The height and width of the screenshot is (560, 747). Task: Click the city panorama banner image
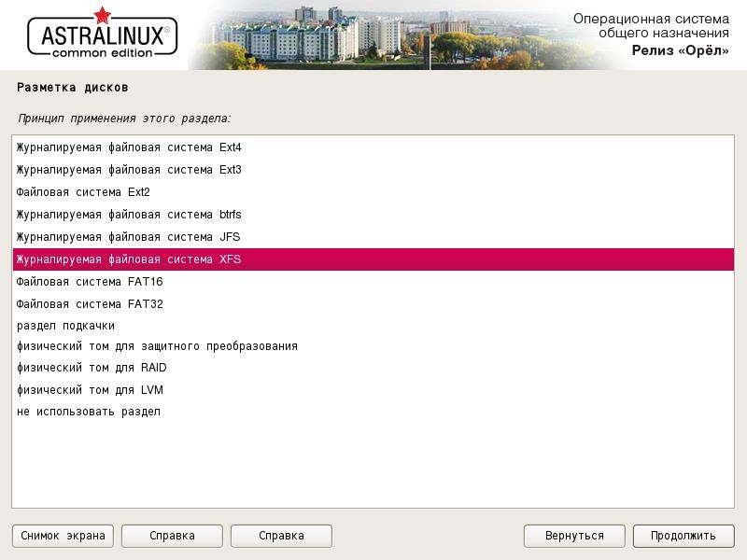(x=373, y=35)
